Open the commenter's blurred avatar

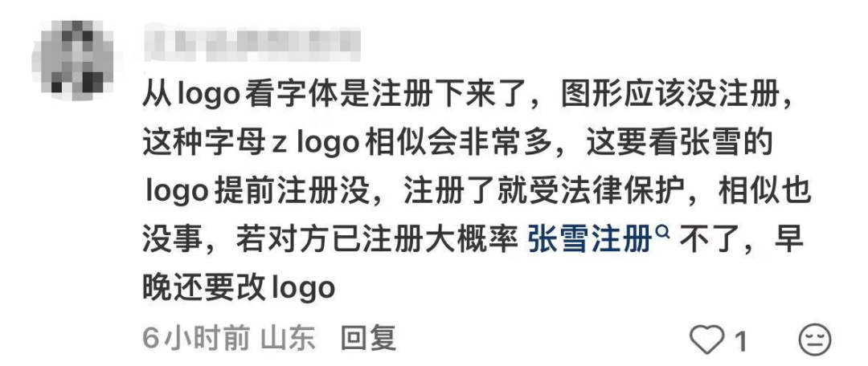(x=74, y=59)
